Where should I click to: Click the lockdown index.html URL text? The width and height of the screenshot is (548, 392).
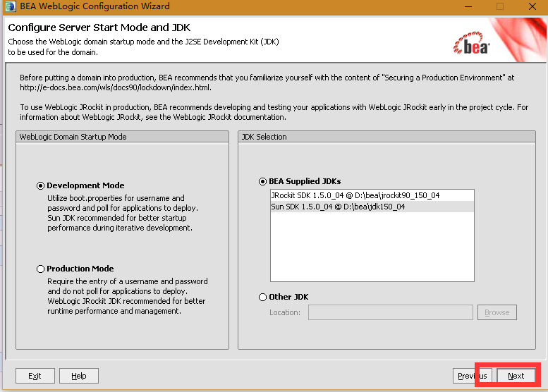click(116, 87)
